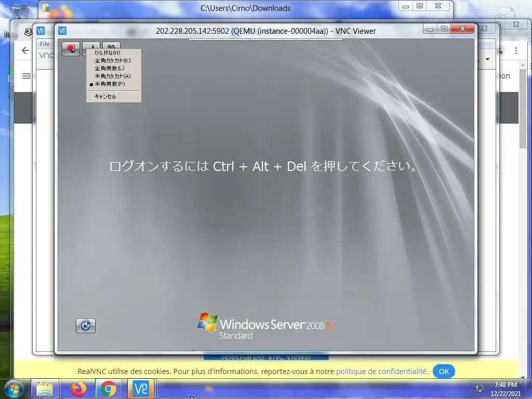Maximize the QEMU VNC Viewer window
The height and width of the screenshot is (399, 532).
click(x=444, y=29)
